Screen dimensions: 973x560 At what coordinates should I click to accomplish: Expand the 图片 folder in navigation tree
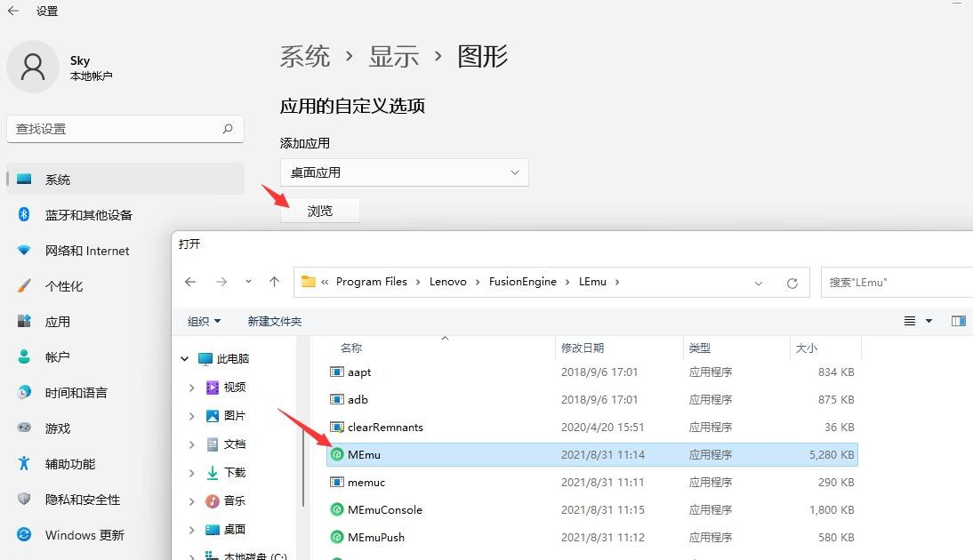[x=191, y=415]
